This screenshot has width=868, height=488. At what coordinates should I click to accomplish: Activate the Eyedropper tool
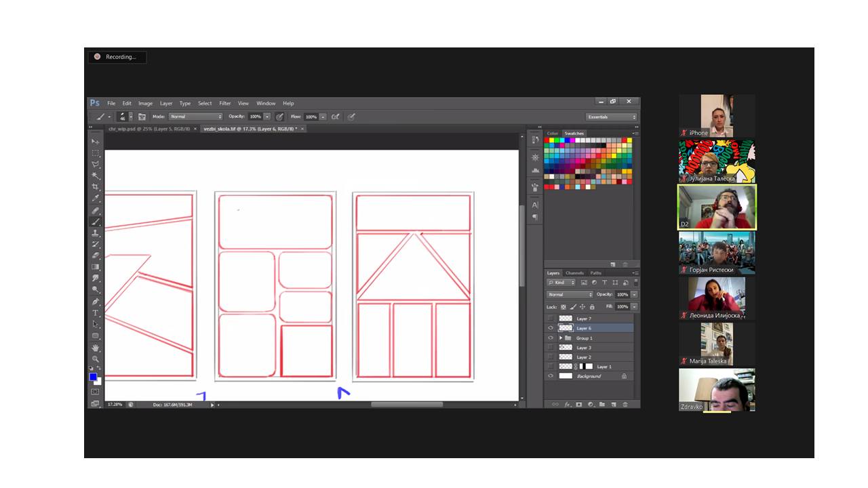click(96, 198)
